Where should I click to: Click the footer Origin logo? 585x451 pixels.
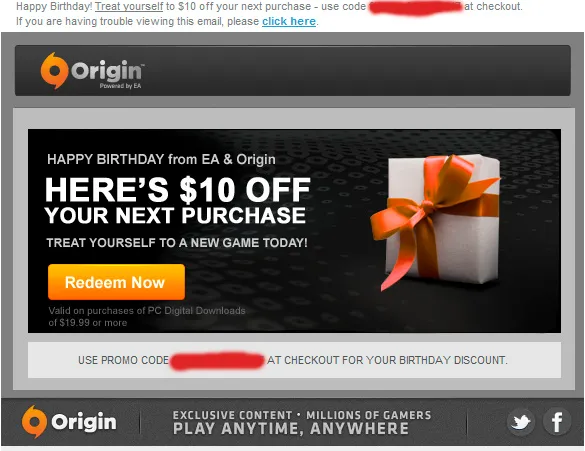(69, 422)
